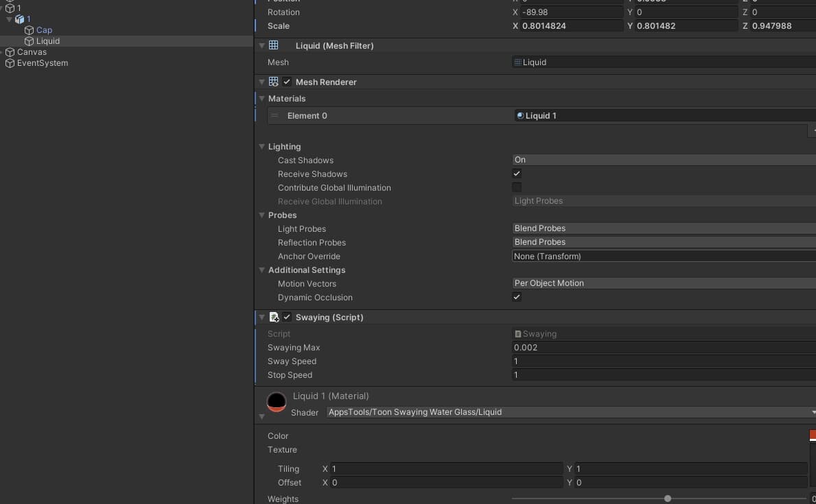The image size is (816, 504).
Task: Toggle the Dynamic Occlusion checkbox
Action: coord(517,297)
